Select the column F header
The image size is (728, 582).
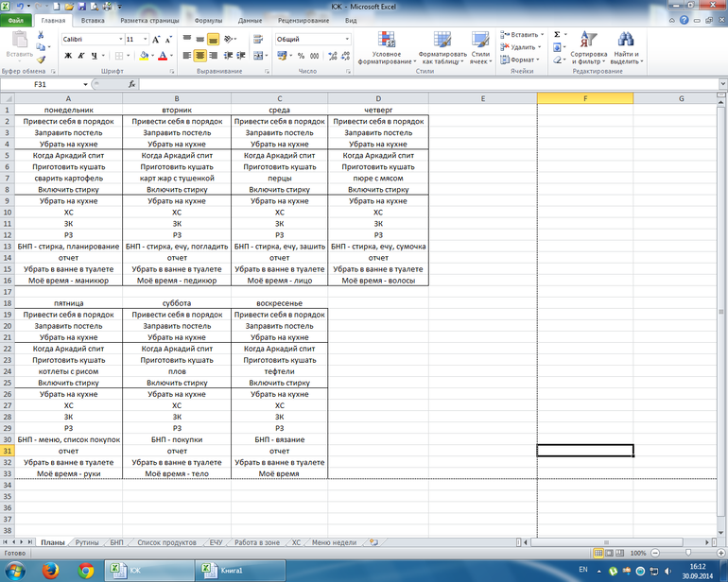pos(584,98)
